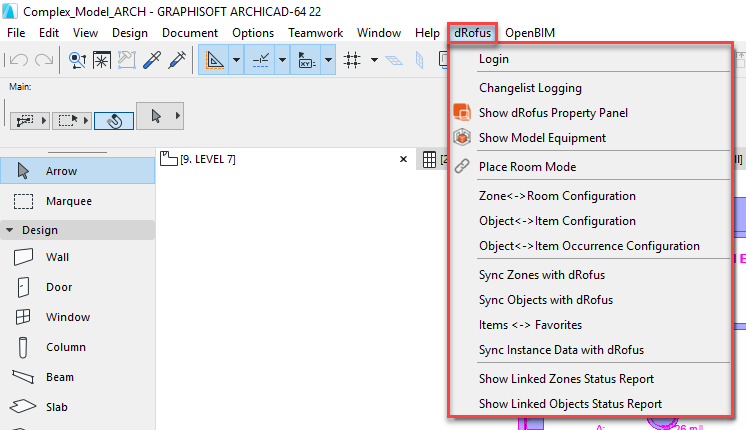
Task: Click the eyedropper pick up parameters icon
Action: [153, 60]
